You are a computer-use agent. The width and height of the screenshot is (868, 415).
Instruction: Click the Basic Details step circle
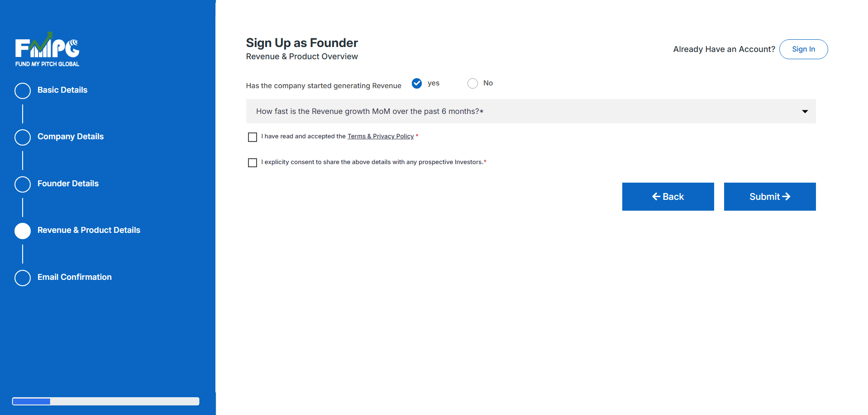pyautogui.click(x=23, y=90)
